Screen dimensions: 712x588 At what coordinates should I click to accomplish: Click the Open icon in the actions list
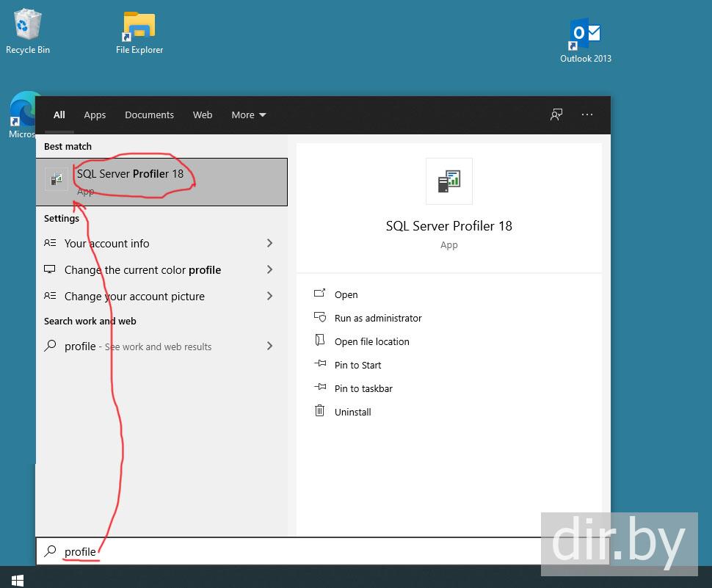click(320, 294)
